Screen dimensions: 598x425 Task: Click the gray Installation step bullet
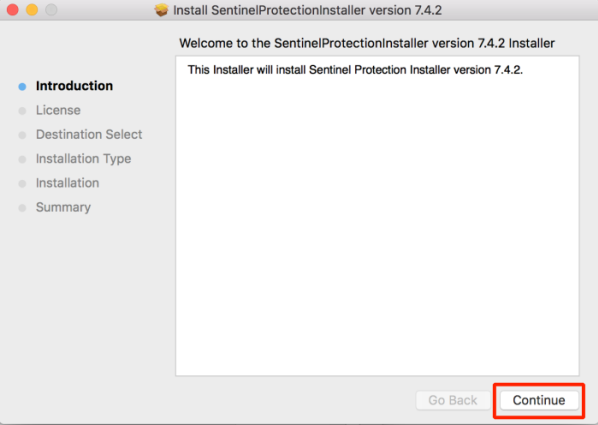(x=23, y=184)
